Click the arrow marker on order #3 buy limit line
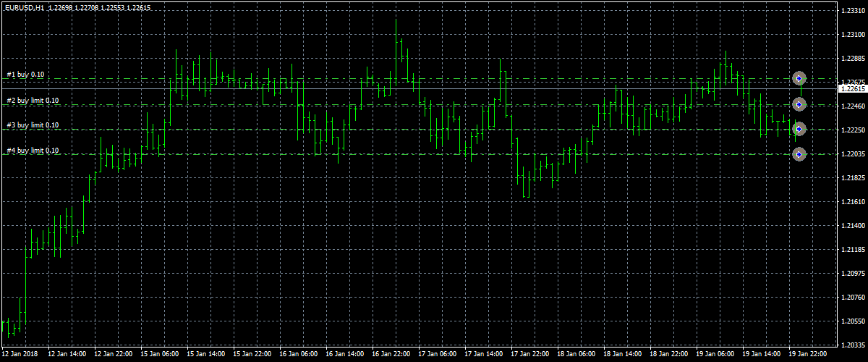This screenshot has height=362, width=868. coord(799,129)
